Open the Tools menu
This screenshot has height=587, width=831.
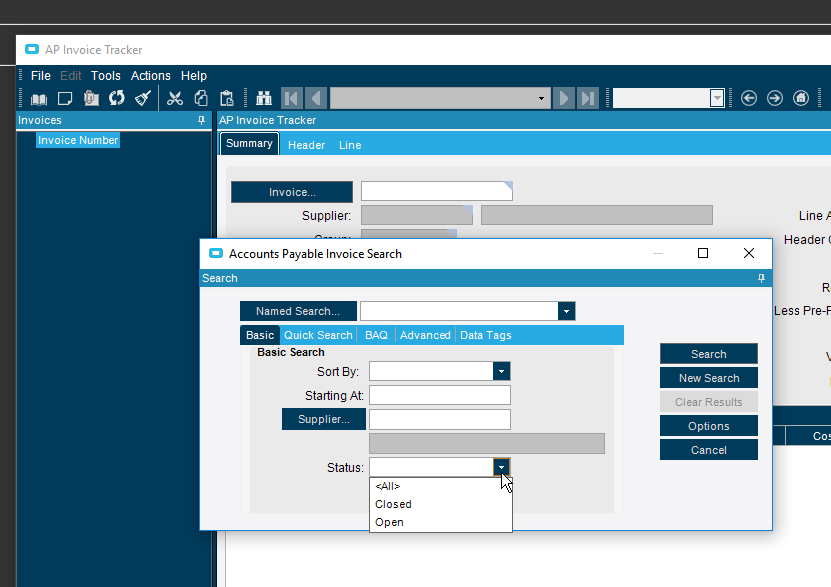pos(105,76)
